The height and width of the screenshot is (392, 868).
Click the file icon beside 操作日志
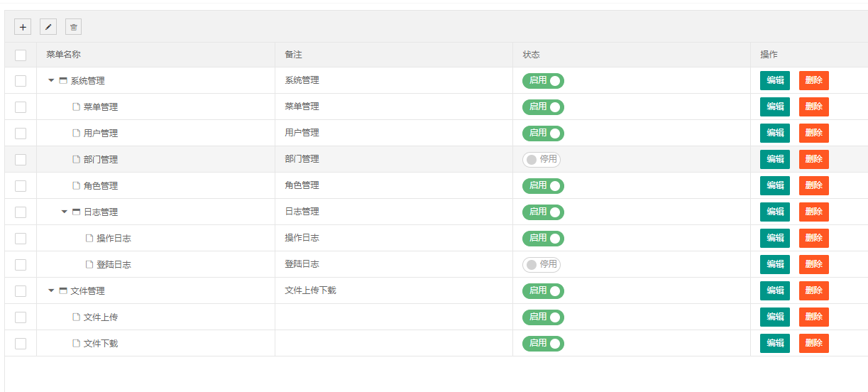pos(89,239)
